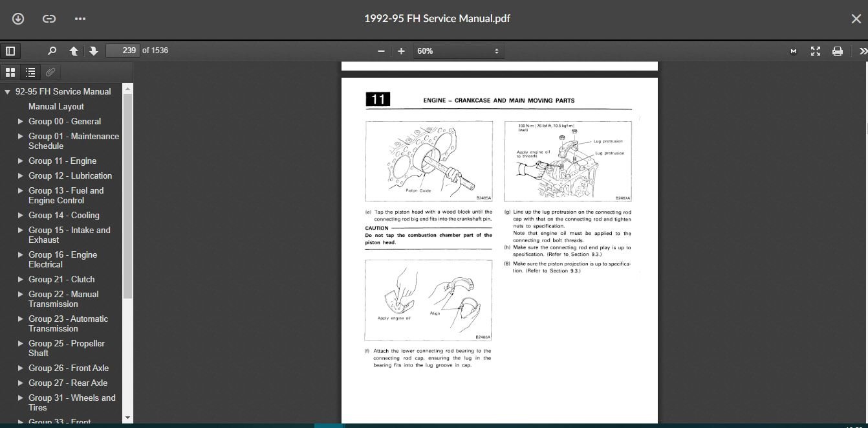
Task: Expand Group 00 - General
Action: pos(21,121)
